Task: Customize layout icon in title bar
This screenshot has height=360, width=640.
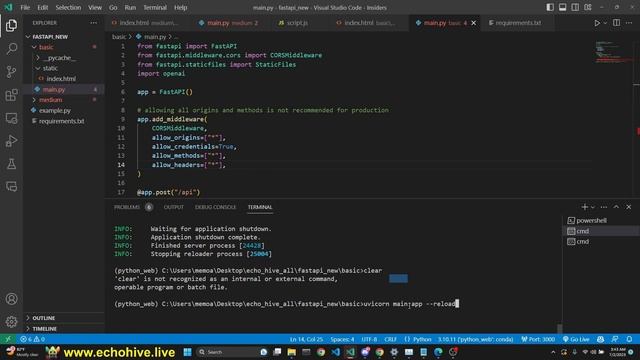Action: click(x=588, y=7)
